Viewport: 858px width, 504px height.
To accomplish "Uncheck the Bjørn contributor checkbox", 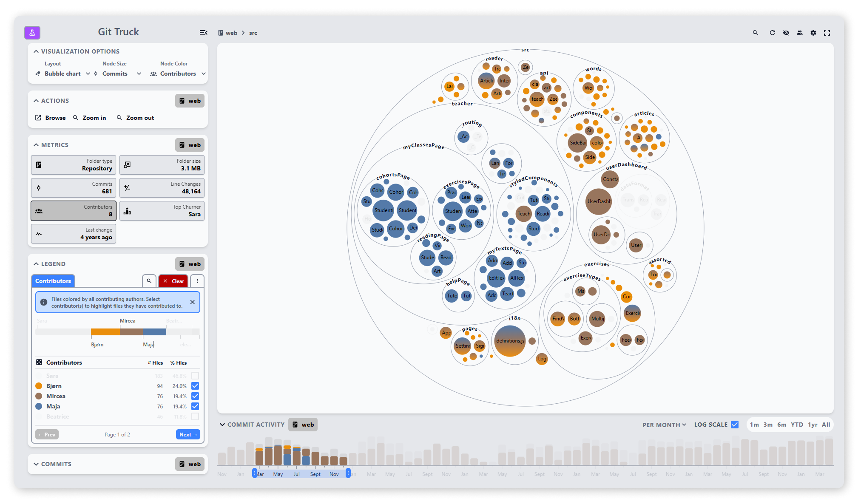I will point(195,386).
